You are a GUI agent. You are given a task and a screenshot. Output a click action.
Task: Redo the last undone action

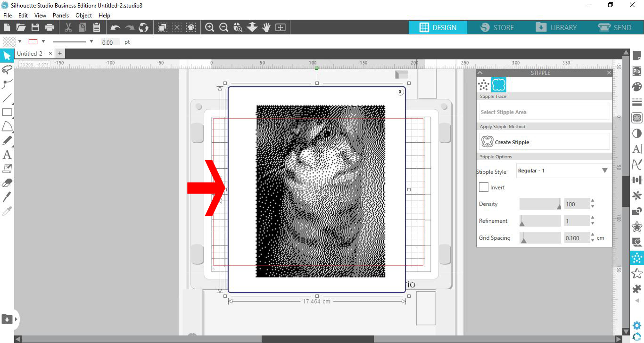coord(130,27)
